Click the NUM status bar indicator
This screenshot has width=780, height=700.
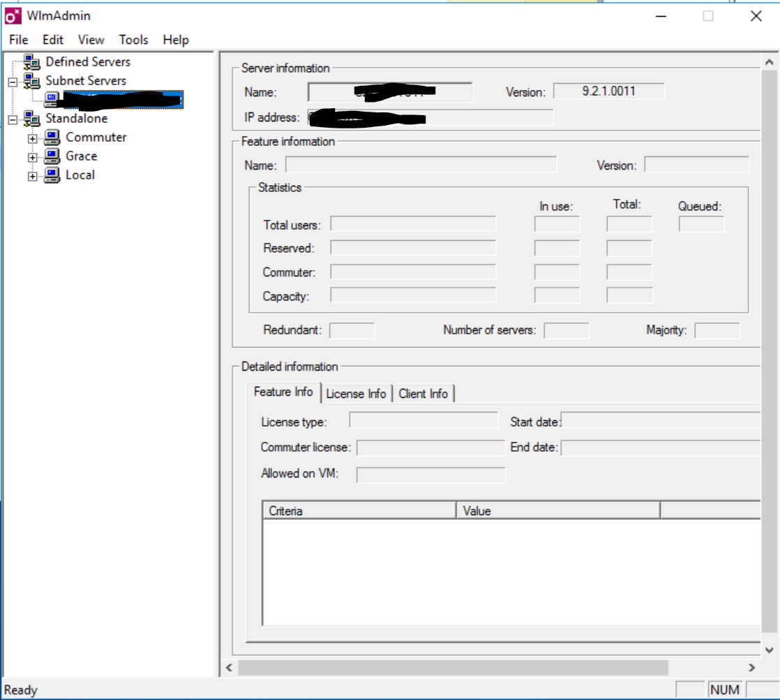point(725,690)
